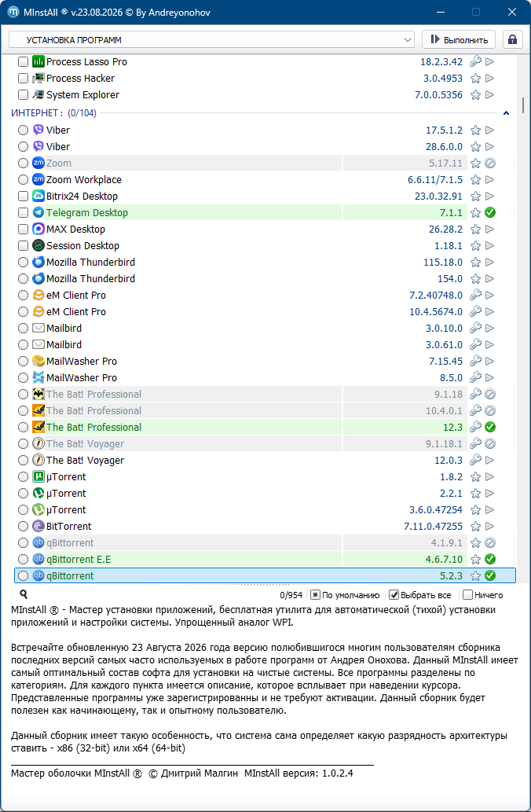Image resolution: width=531 pixels, height=812 pixels.
Task: Click play arrow icon on Bitrix24 Desktop row
Action: [489, 197]
